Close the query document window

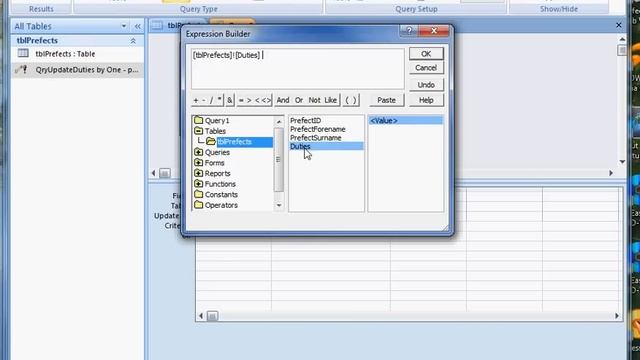point(619,25)
